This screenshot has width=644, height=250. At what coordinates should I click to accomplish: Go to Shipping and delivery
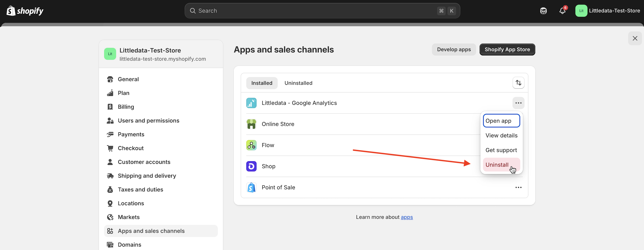[161, 175]
